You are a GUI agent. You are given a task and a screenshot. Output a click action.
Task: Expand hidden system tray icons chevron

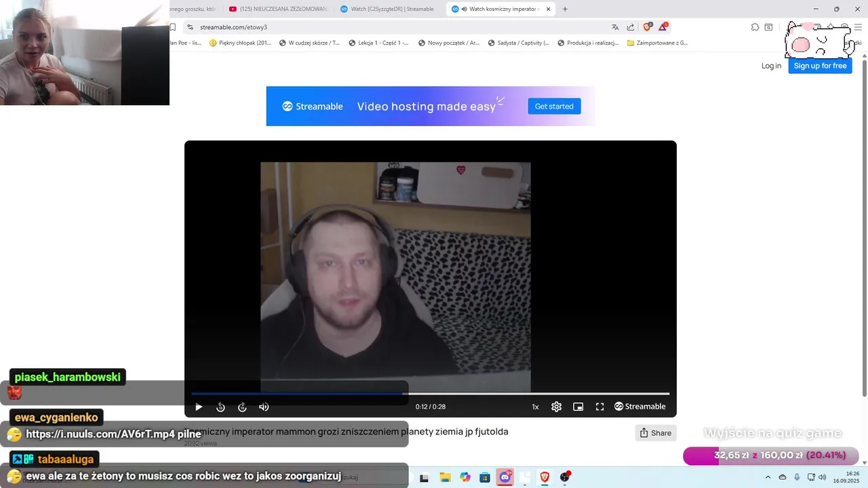[768, 477]
